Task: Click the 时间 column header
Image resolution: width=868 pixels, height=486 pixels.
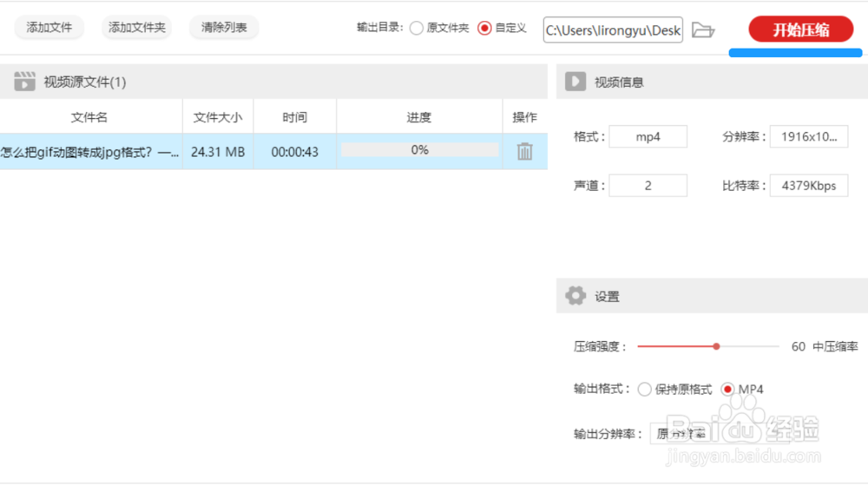Action: click(x=294, y=117)
